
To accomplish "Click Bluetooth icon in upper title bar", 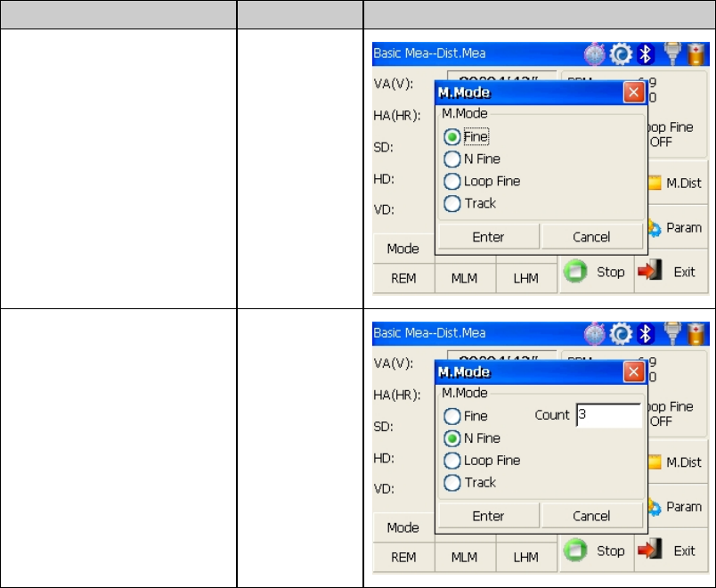I will click(646, 54).
